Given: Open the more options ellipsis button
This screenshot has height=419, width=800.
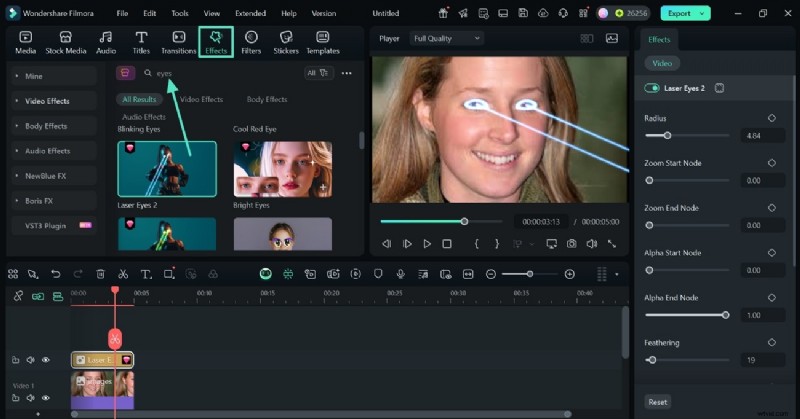Looking at the screenshot, I should (x=346, y=73).
